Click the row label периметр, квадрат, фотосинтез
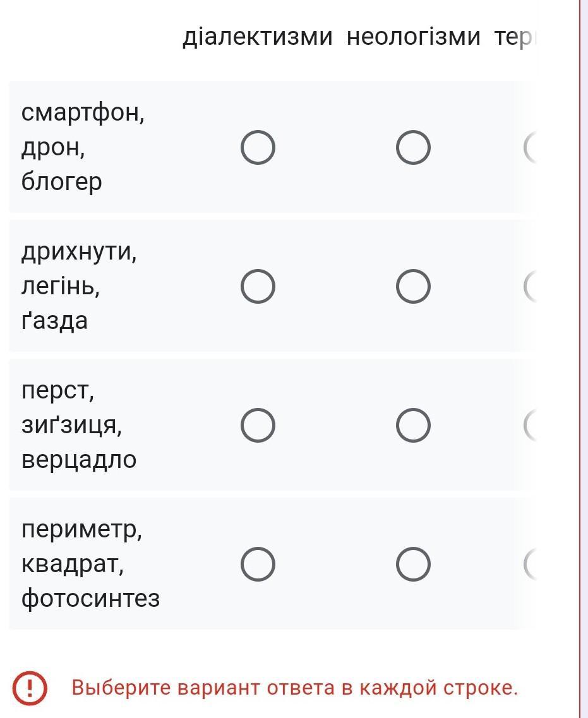This screenshot has height=718, width=588. point(90,564)
